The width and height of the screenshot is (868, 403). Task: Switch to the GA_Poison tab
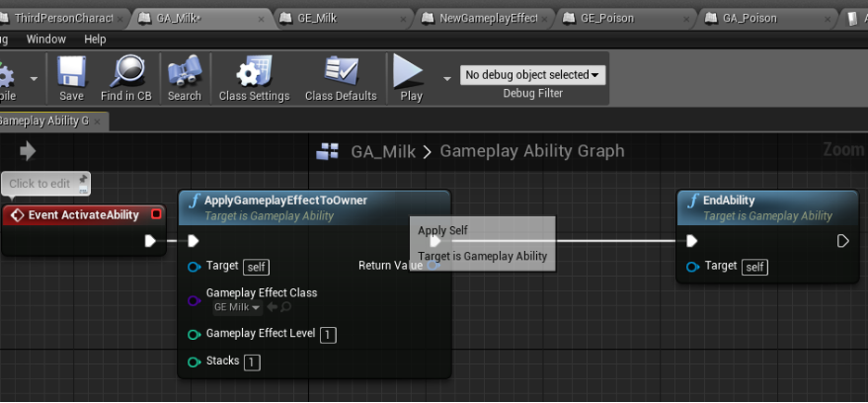coord(750,18)
